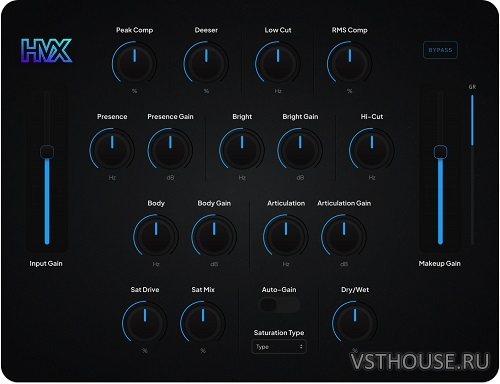This screenshot has height=384, width=500.
Task: Click the HVX logo
Action: 46,50
